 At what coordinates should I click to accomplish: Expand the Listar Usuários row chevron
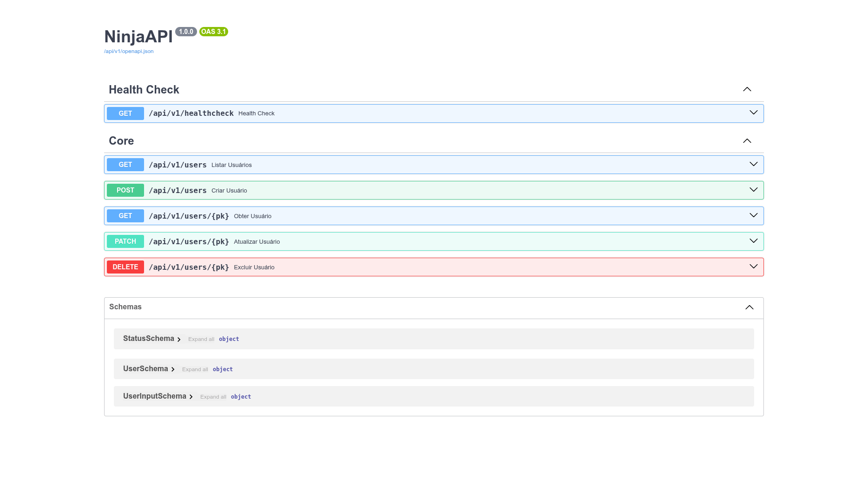pos(754,164)
